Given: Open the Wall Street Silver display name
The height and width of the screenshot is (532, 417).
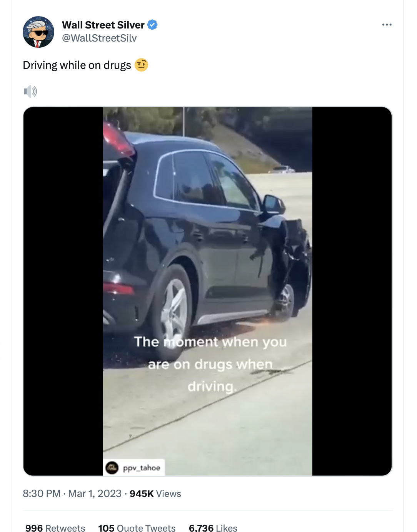Looking at the screenshot, I should [103, 25].
